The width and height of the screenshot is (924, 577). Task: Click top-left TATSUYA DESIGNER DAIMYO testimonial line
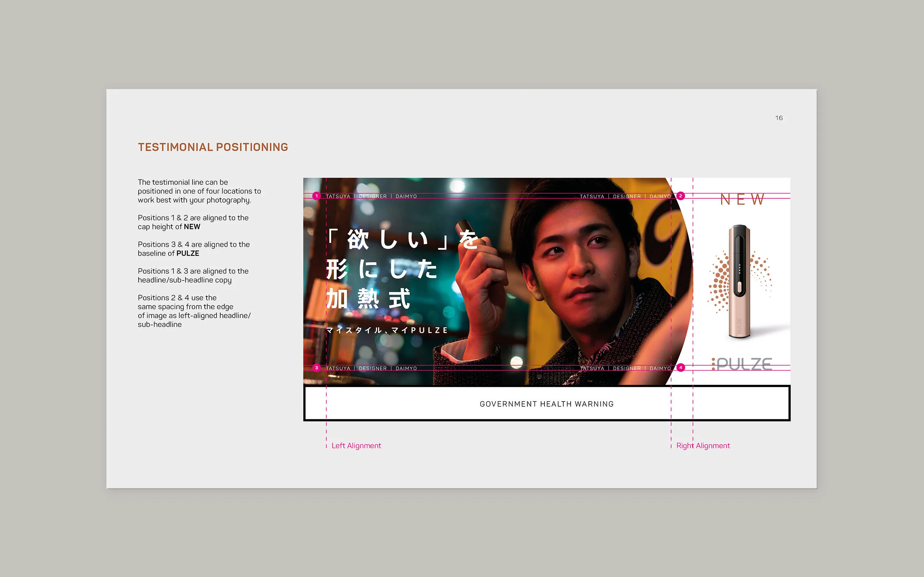(x=371, y=196)
